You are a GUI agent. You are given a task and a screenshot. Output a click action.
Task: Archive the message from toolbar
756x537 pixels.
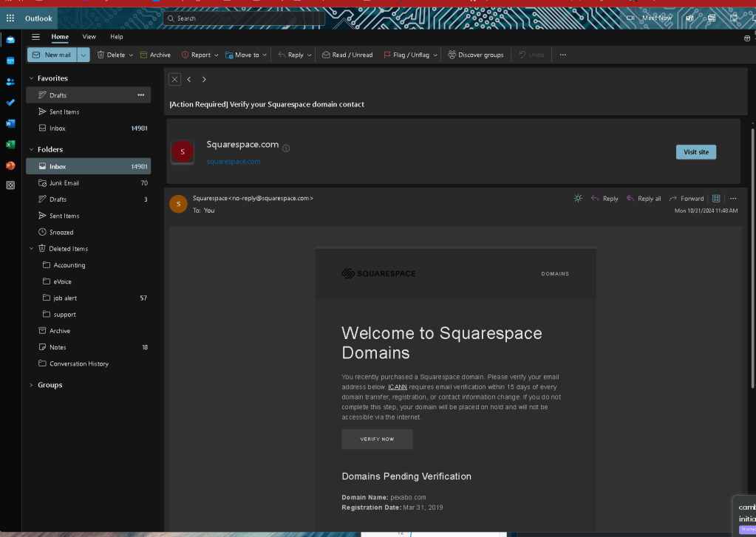(x=155, y=55)
